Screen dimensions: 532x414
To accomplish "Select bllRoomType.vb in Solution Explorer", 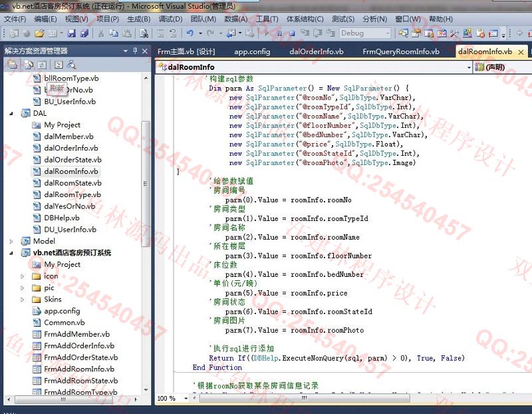I will (71, 78).
